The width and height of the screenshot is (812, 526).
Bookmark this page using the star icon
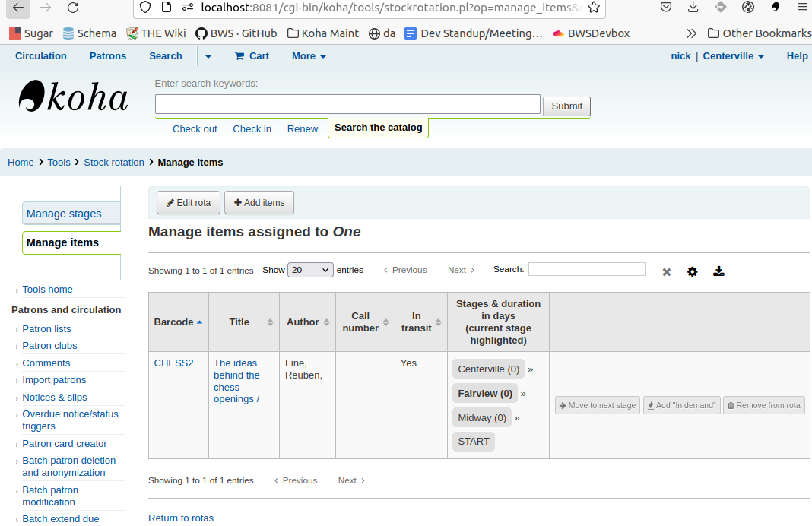pyautogui.click(x=594, y=8)
